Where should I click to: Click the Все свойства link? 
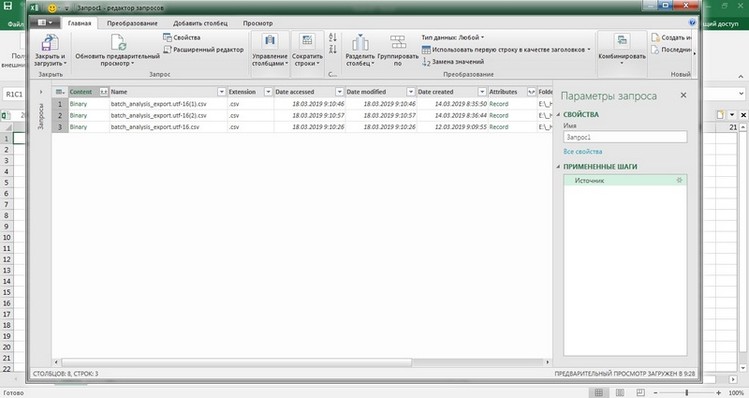click(583, 151)
